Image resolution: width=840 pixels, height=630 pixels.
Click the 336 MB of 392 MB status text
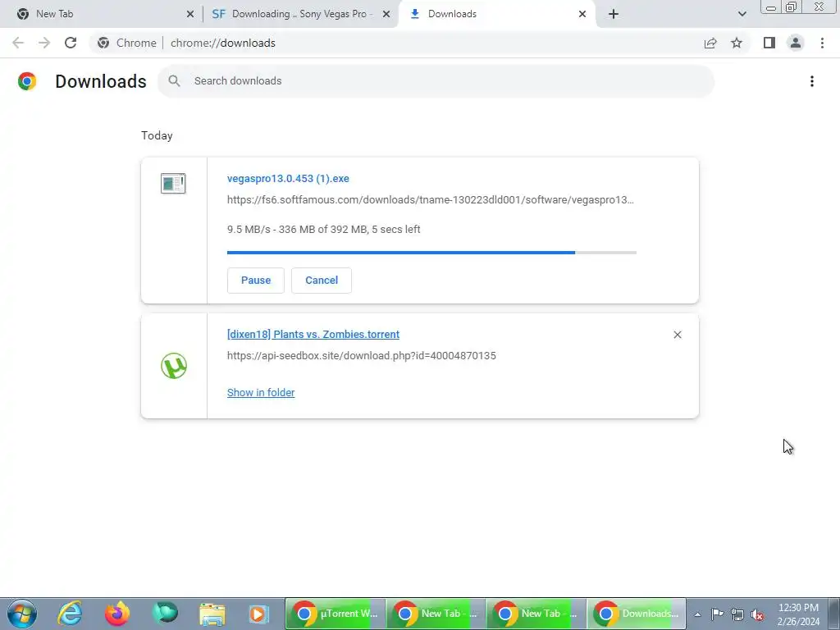323,230
